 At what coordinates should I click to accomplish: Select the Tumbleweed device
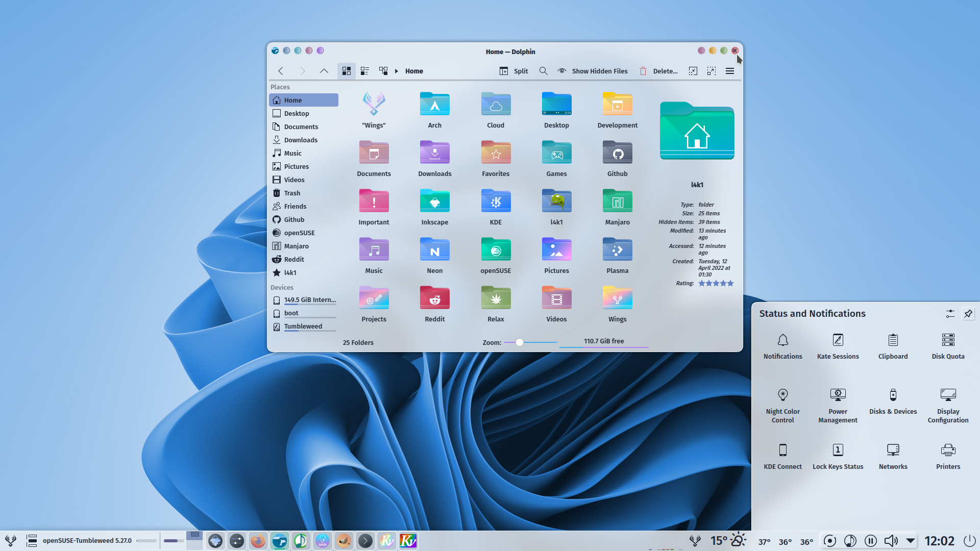coord(304,327)
